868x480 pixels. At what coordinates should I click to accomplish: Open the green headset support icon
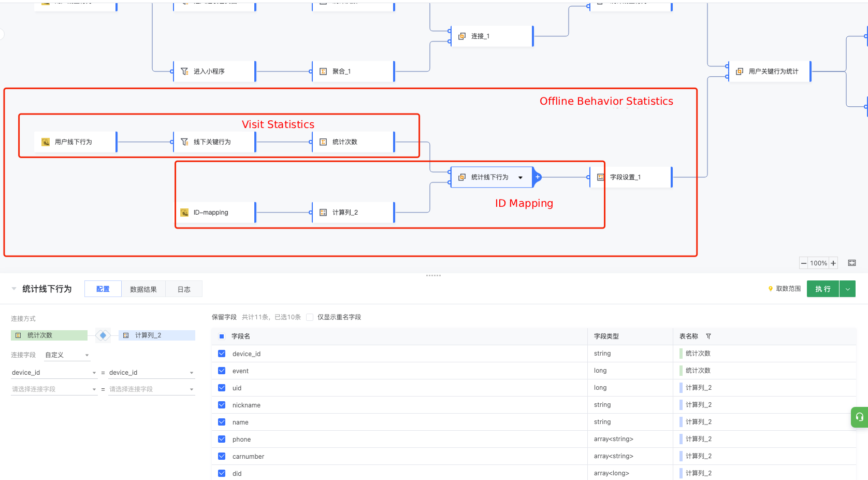coord(860,417)
